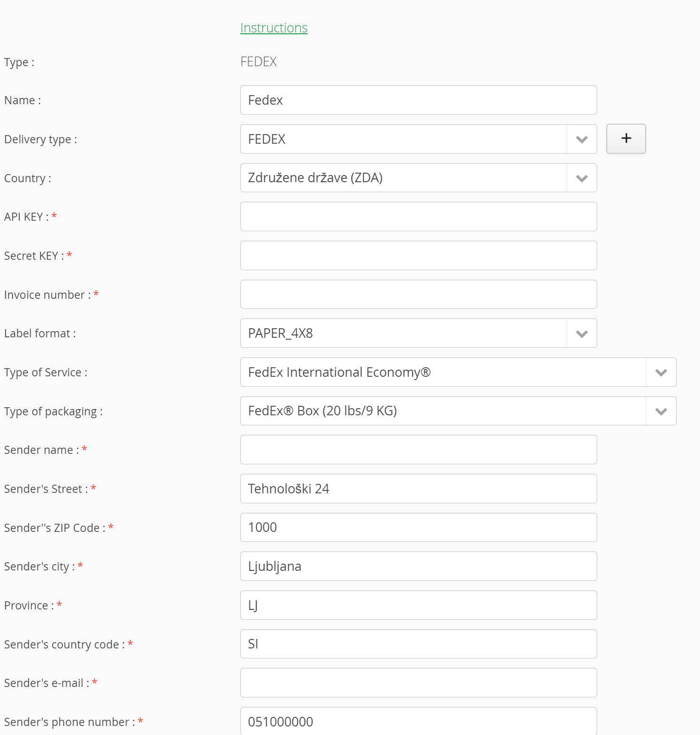This screenshot has height=735, width=700.
Task: Click the Sender's city field with Ljubljana
Action: click(x=418, y=566)
